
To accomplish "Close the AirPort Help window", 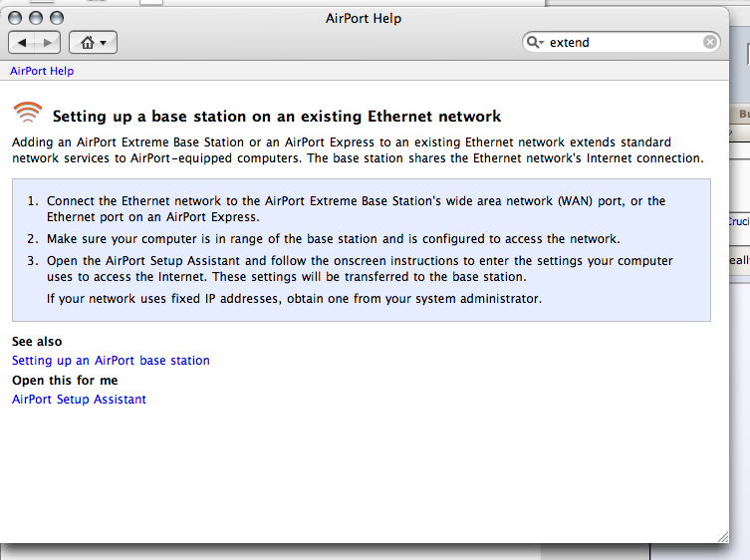I will point(15,18).
